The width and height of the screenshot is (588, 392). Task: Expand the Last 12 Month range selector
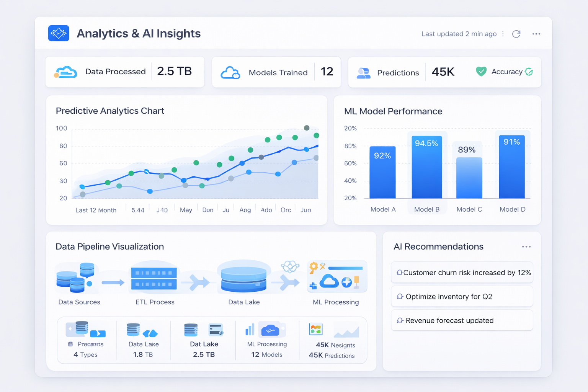coord(96,210)
